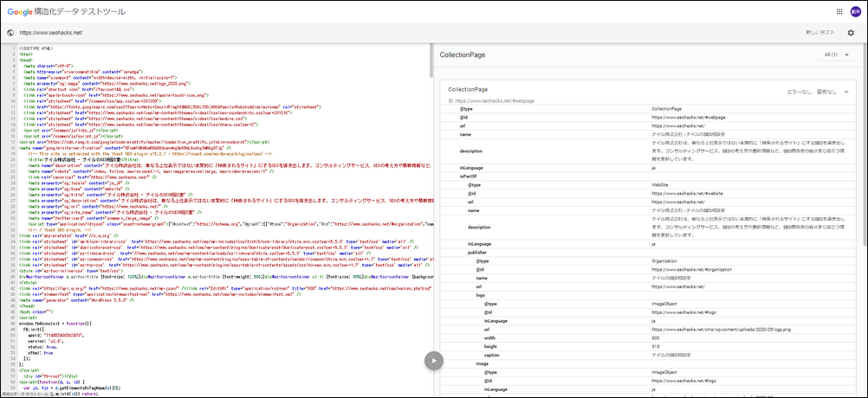
Task: Click the エラーなし status label
Action: pos(800,92)
